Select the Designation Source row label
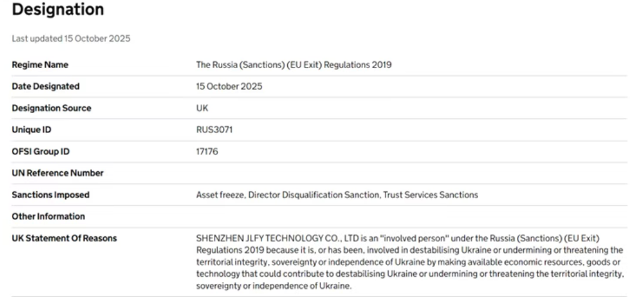 [51, 108]
